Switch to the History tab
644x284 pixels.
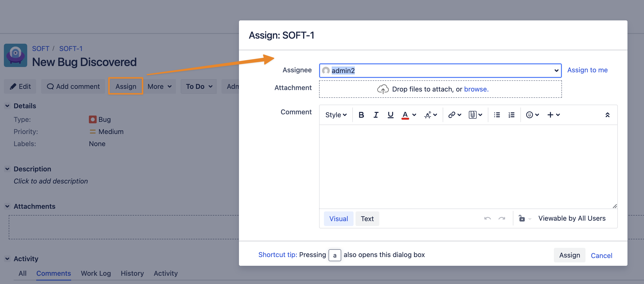pos(132,273)
